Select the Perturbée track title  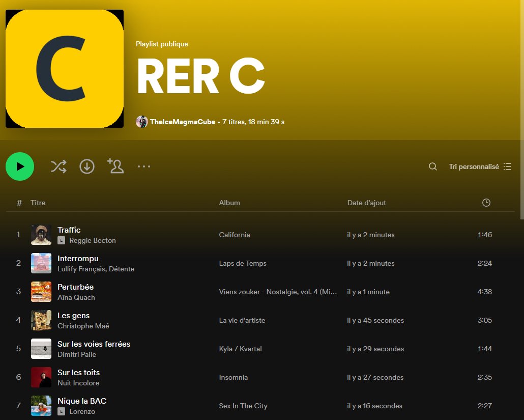click(x=75, y=287)
